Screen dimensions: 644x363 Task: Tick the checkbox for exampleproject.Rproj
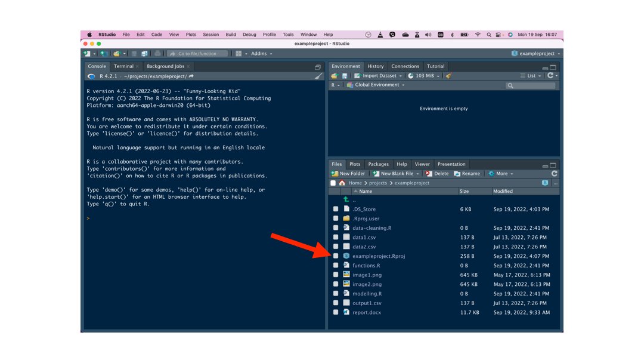(336, 256)
